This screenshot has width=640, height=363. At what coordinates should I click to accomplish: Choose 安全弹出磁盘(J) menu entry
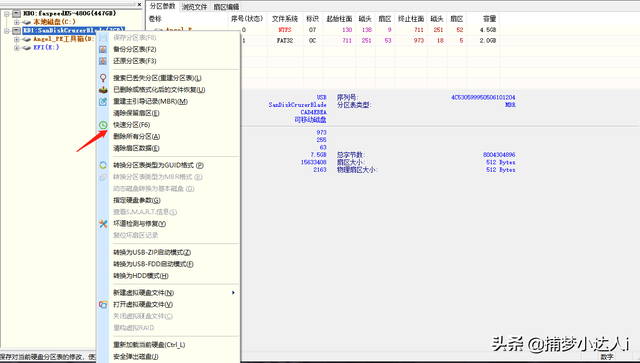click(136, 356)
